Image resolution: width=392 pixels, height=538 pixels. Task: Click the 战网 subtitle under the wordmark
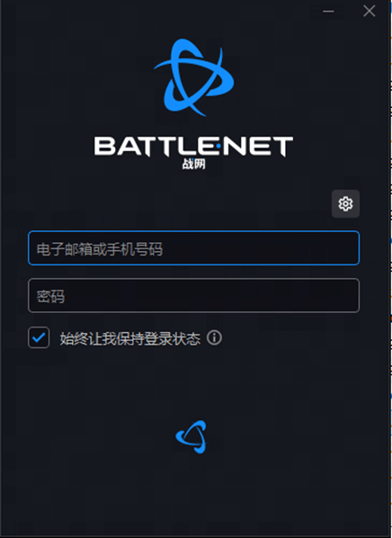(194, 165)
